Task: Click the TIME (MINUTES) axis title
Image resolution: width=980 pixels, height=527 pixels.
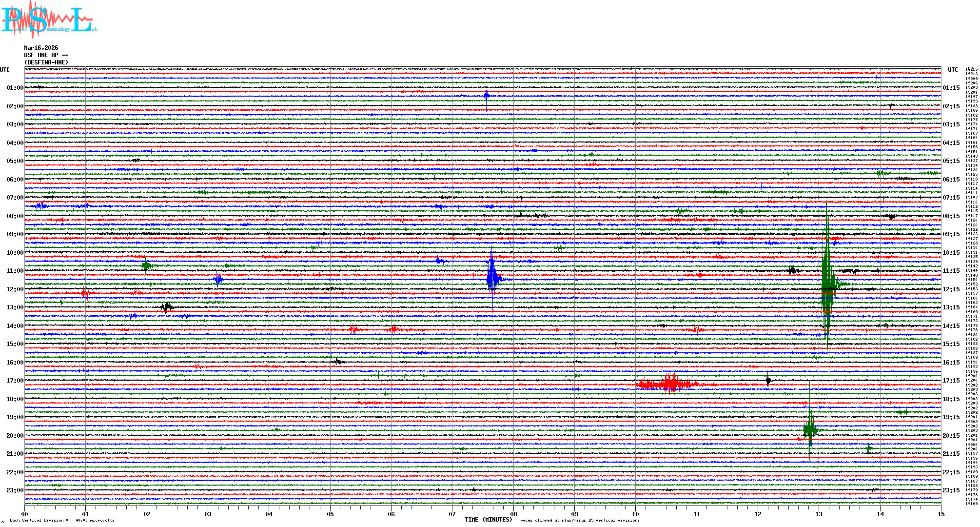Action: [488, 520]
